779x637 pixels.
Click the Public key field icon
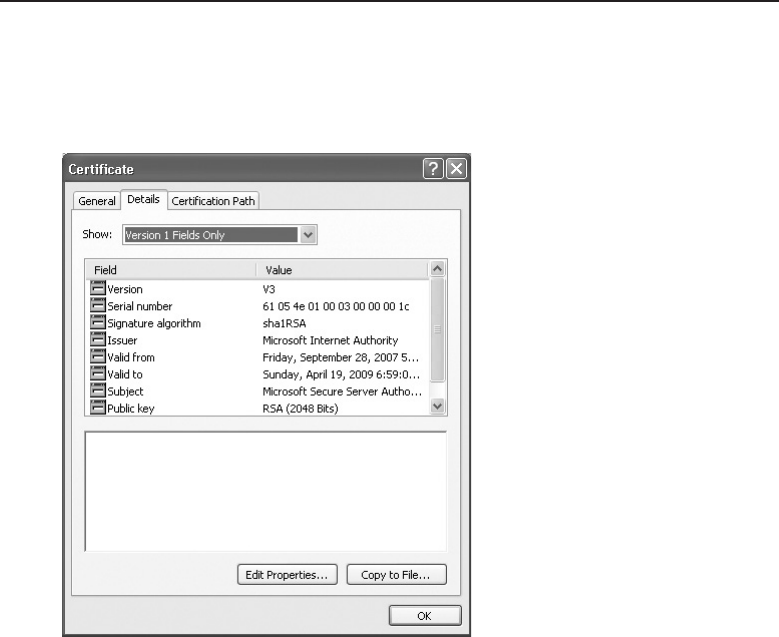click(x=98, y=408)
